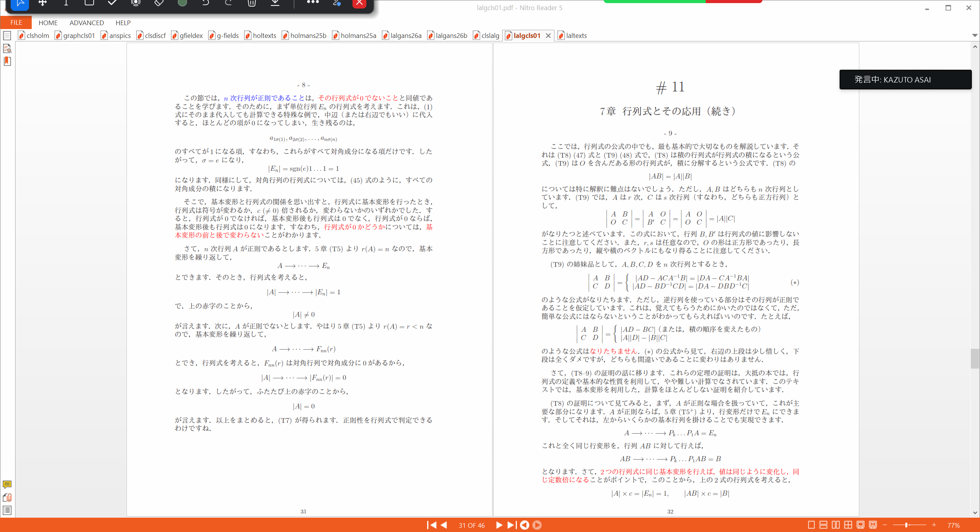Screen dimensions: 980x532
Task: Go to first page
Action: pyautogui.click(x=432, y=525)
